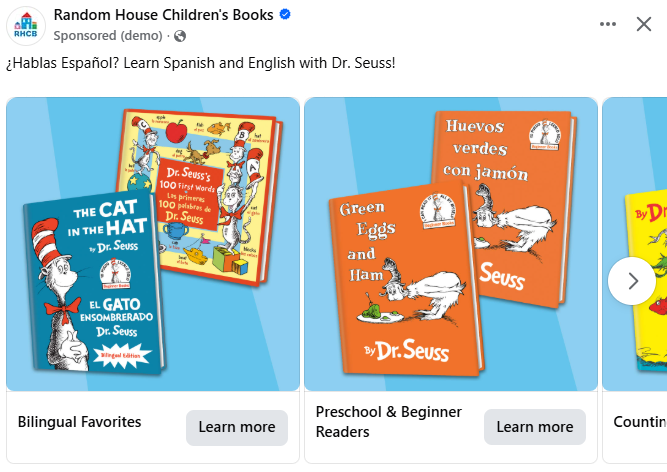This screenshot has height=472, width=667.
Task: Select The Cat in the Hat bilingual book cover
Action: [x=94, y=283]
